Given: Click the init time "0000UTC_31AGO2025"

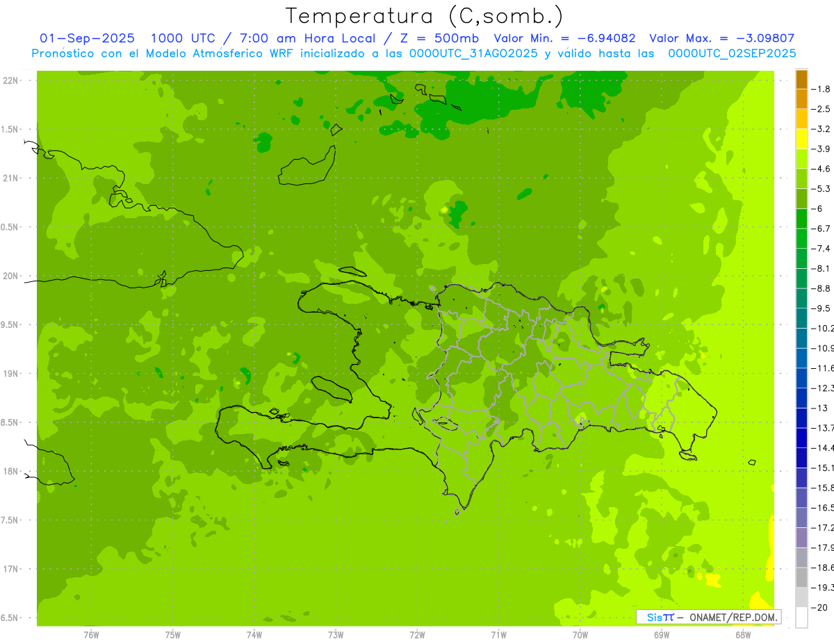Looking at the screenshot, I should pyautogui.click(x=475, y=53).
